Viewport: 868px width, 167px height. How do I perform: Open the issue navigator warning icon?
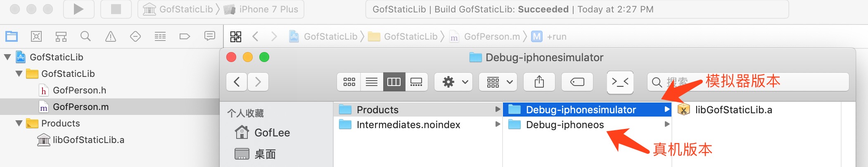pyautogui.click(x=111, y=36)
